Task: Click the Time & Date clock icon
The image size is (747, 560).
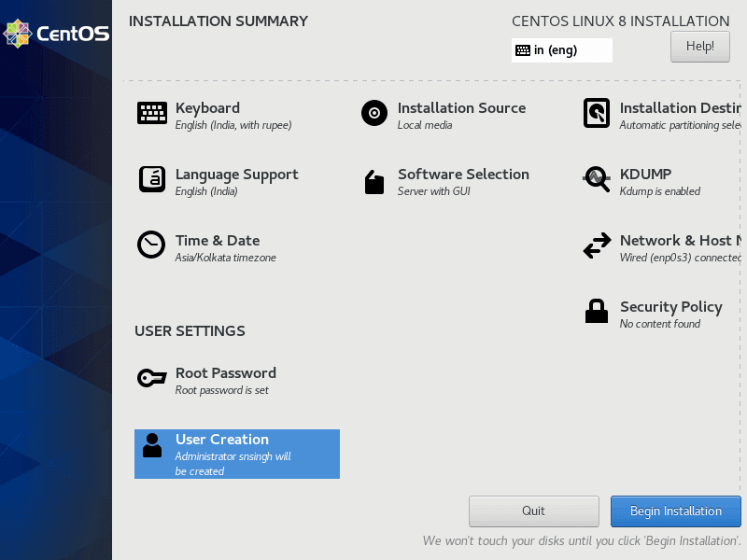Action: click(151, 245)
